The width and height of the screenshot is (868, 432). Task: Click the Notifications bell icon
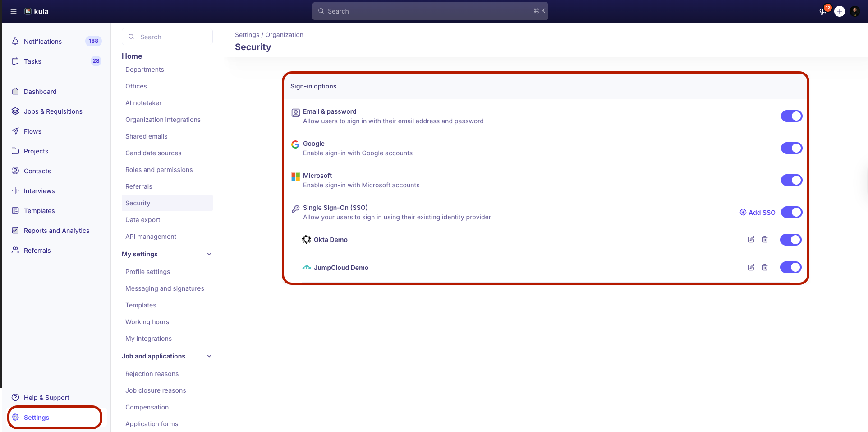(15, 41)
